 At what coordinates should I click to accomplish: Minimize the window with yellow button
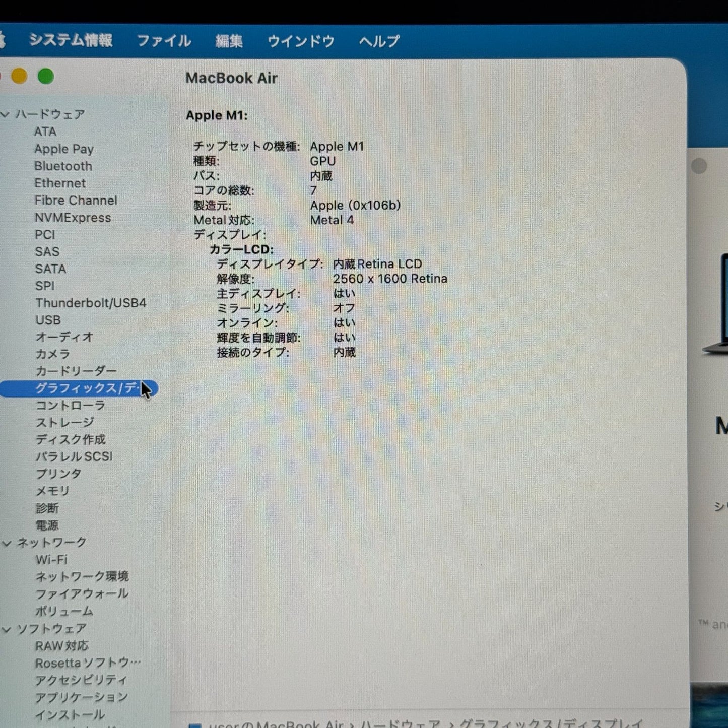pyautogui.click(x=19, y=77)
